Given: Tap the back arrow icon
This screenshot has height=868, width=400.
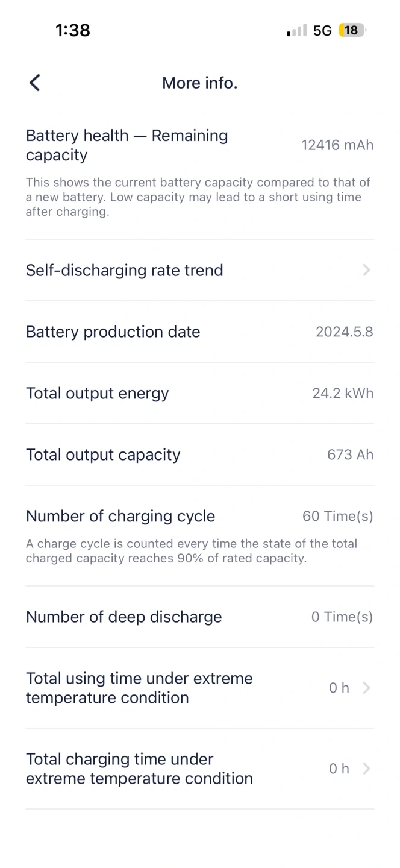Looking at the screenshot, I should click(x=35, y=83).
